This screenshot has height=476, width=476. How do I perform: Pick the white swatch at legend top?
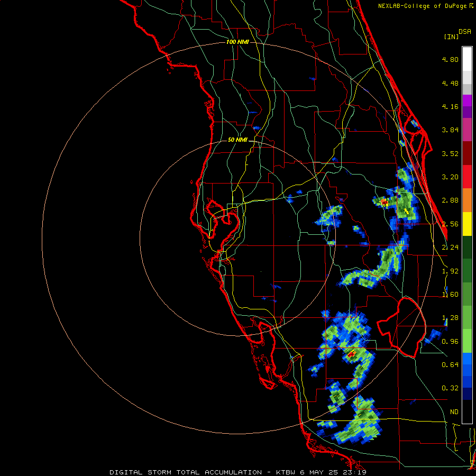click(467, 59)
